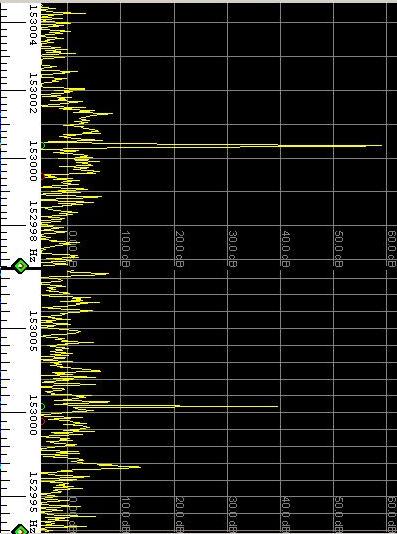Click the green diamond marker below 152998 Hz

point(20,265)
